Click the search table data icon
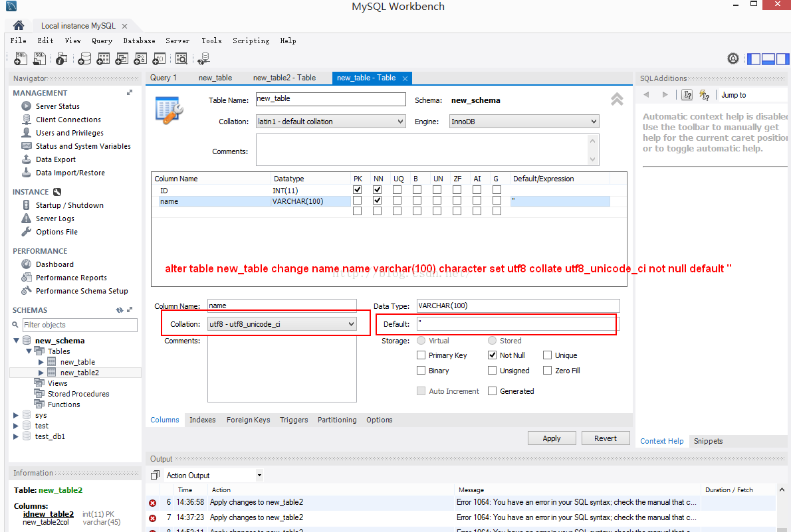Screen dimensions: 791x532 (x=181, y=59)
